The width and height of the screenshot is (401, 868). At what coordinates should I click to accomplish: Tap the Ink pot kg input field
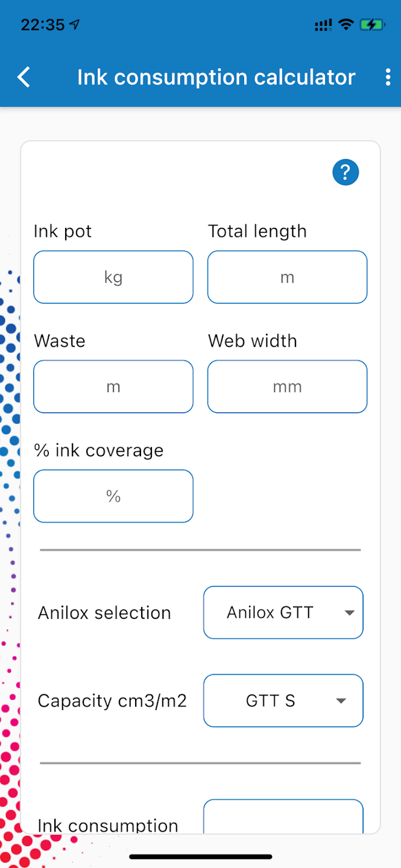click(x=113, y=277)
